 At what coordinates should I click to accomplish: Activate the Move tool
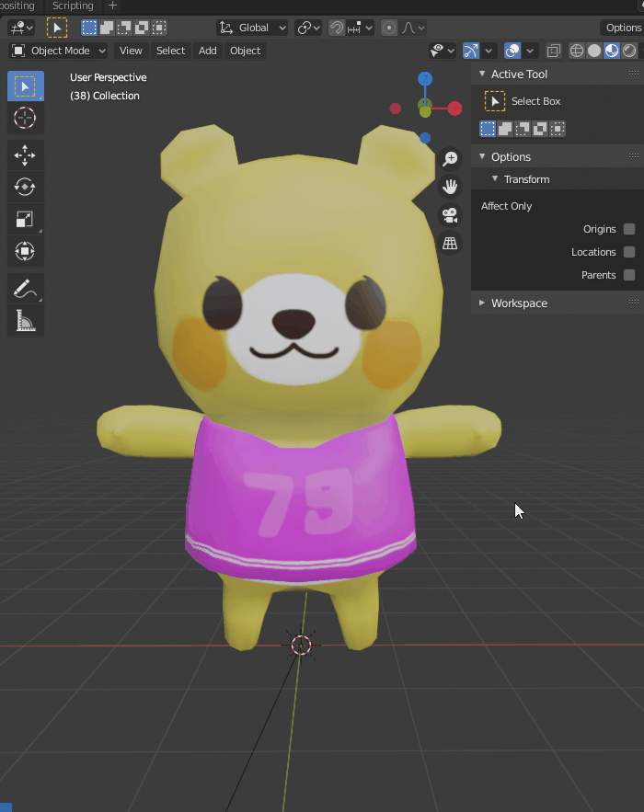click(25, 155)
